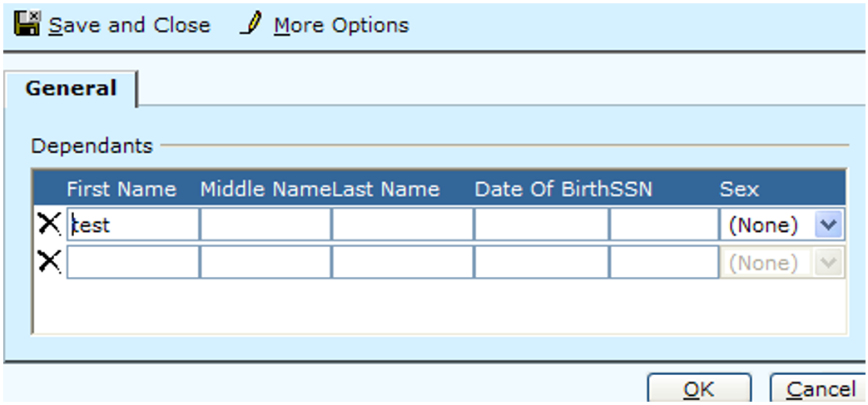Click the SSN field in second row
Viewport: 868px width, 405px height.
coord(663,263)
